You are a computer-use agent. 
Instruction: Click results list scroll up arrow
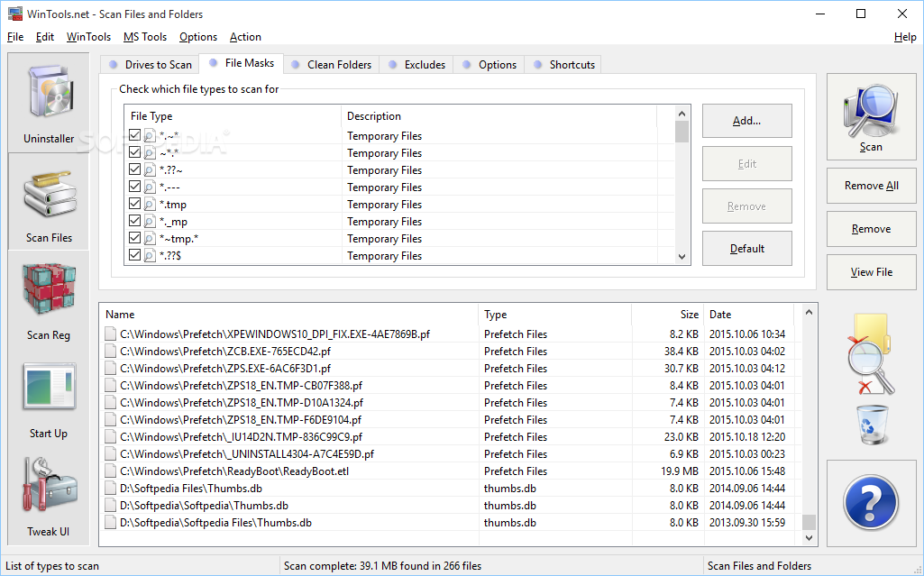pos(809,312)
